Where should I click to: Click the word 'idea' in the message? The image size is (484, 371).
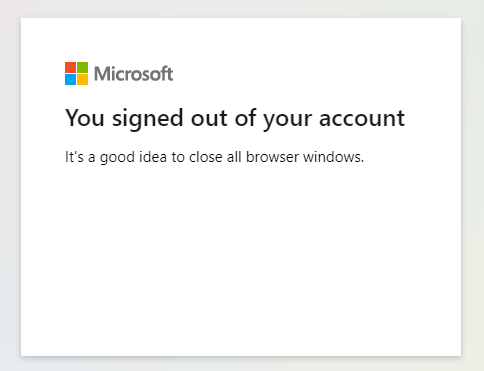click(153, 157)
